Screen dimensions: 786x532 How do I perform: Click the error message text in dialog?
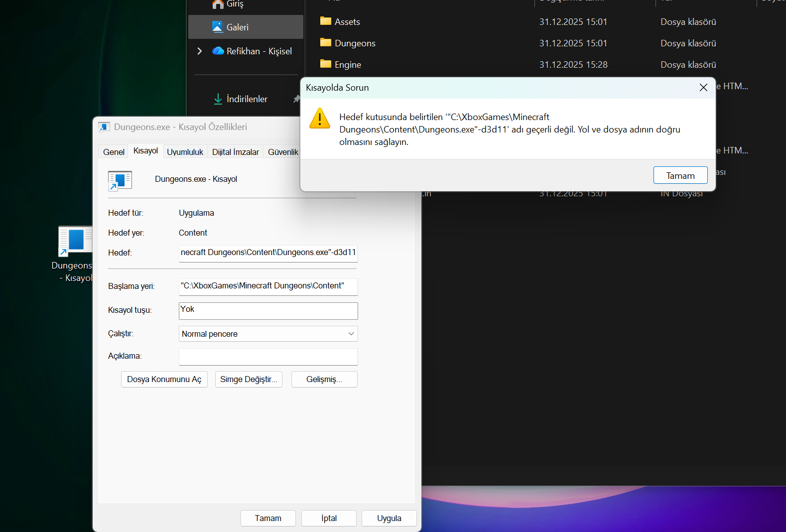tap(510, 130)
